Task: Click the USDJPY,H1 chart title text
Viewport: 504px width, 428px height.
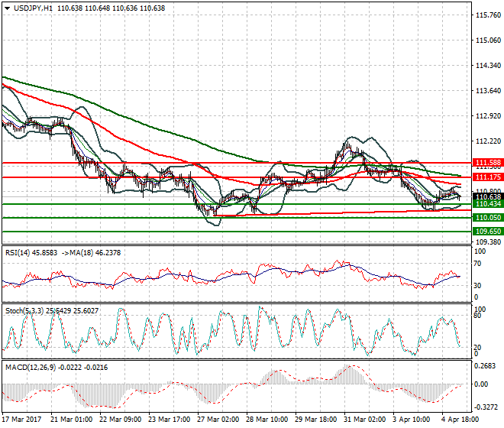Action: [33, 8]
